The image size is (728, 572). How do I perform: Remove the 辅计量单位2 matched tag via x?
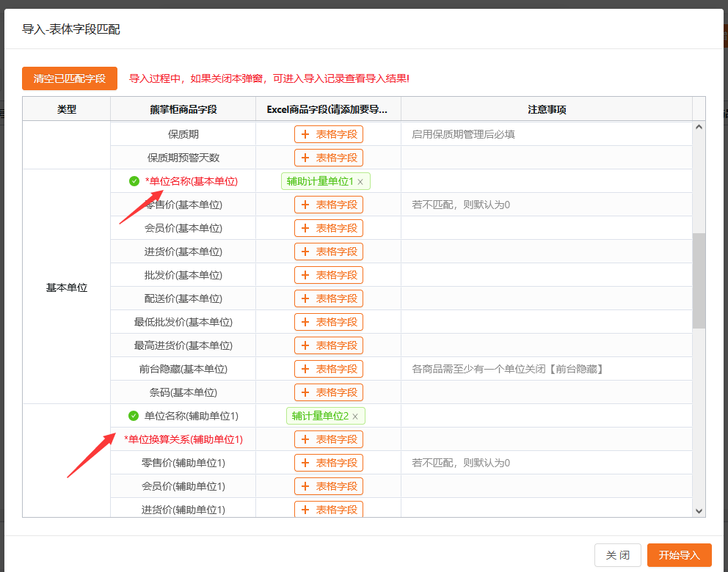pos(355,417)
